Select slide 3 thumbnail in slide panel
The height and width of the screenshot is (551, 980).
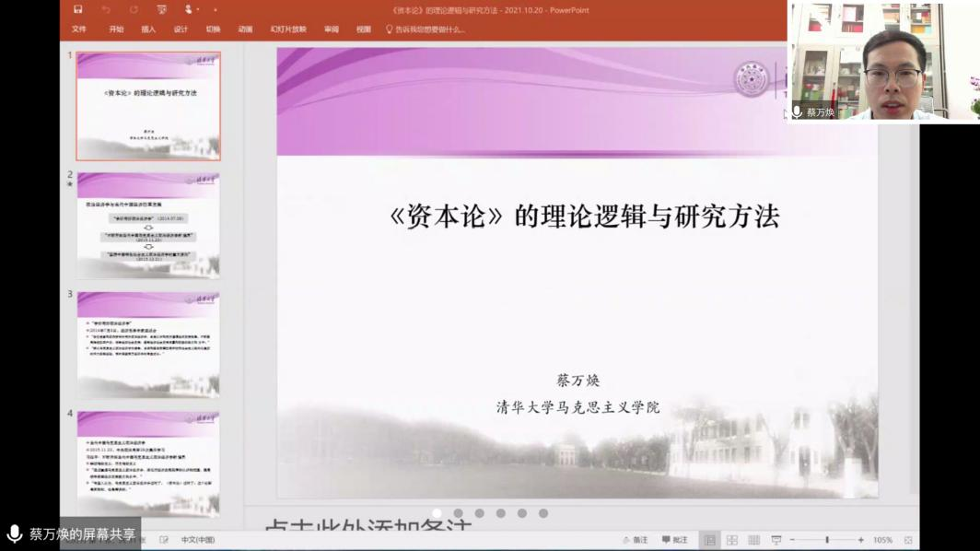148,344
